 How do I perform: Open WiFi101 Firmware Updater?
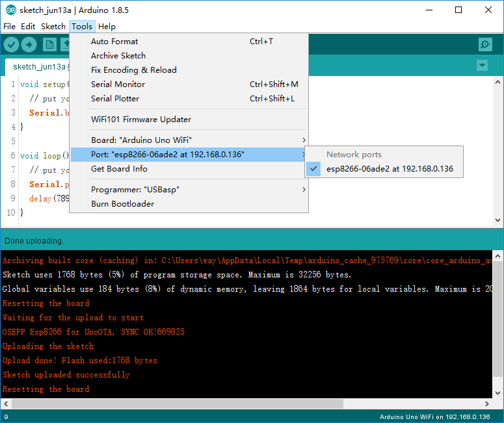pyautogui.click(x=141, y=120)
